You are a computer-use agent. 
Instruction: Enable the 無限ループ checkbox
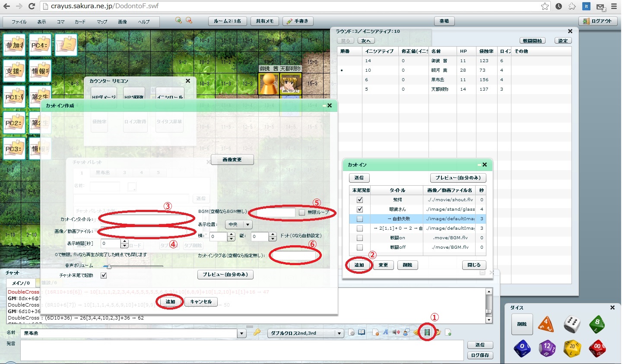pos(301,212)
